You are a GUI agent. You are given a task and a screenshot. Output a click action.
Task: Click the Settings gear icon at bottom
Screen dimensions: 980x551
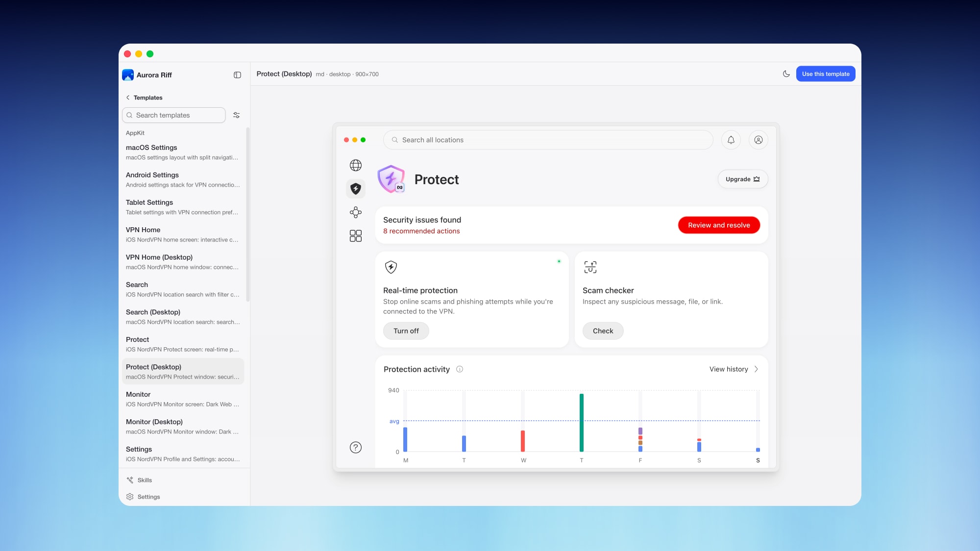pos(130,497)
